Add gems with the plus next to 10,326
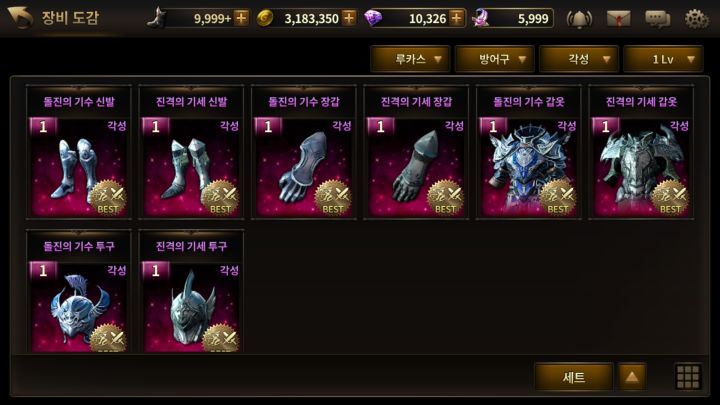 tap(456, 18)
